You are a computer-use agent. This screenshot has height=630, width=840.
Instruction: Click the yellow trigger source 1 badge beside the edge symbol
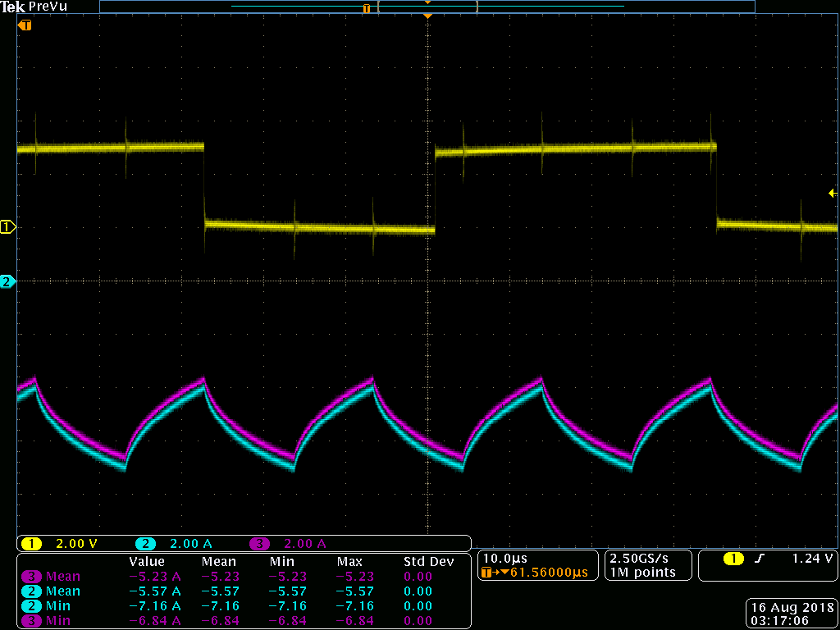[x=733, y=559]
